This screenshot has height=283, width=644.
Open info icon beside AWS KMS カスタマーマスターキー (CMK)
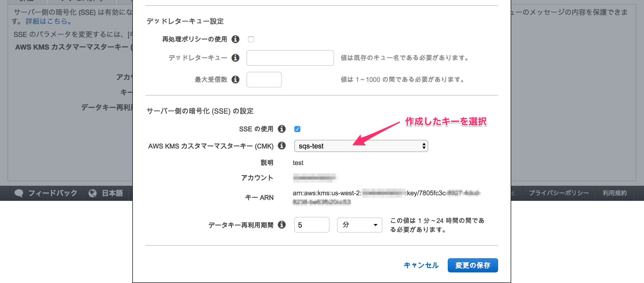tap(282, 145)
